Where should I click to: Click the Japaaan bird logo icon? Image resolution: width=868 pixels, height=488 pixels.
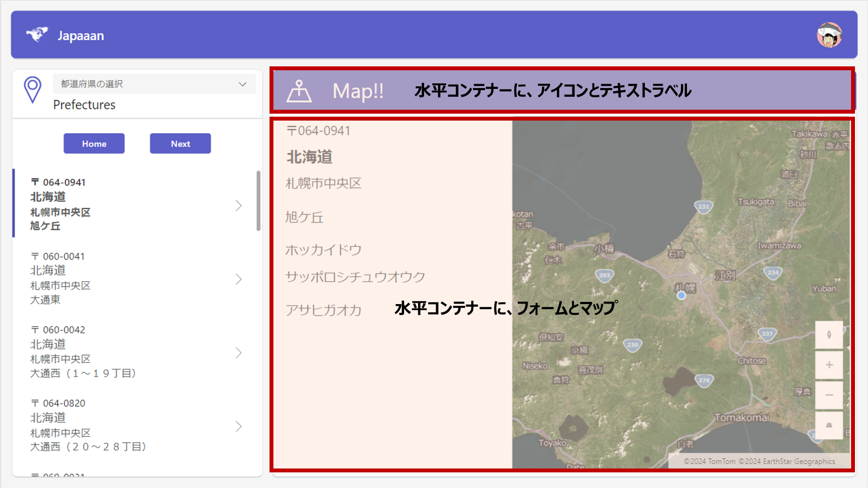point(37,34)
